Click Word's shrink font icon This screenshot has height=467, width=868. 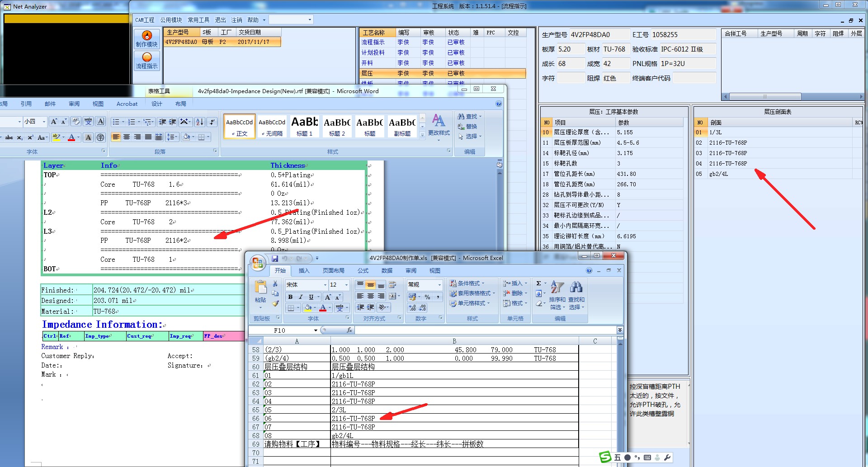pyautogui.click(x=64, y=122)
